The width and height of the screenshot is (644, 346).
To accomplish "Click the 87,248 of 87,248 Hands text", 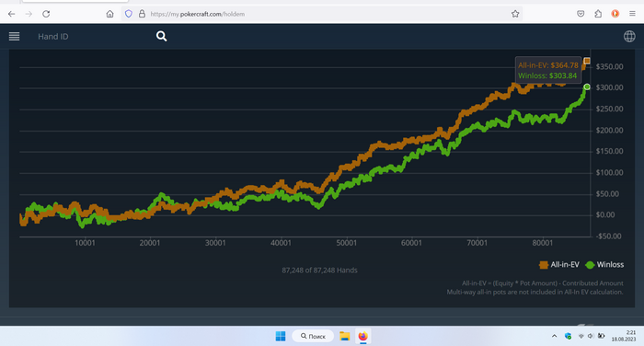I will tap(319, 271).
